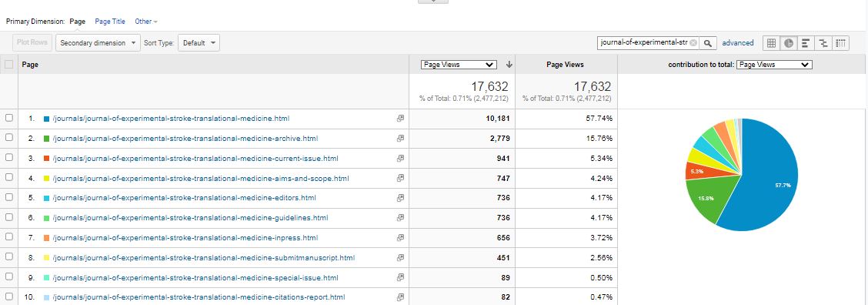Check the box for the citations-report.html row
Screen dimensions: 868x305
[x=9, y=297]
